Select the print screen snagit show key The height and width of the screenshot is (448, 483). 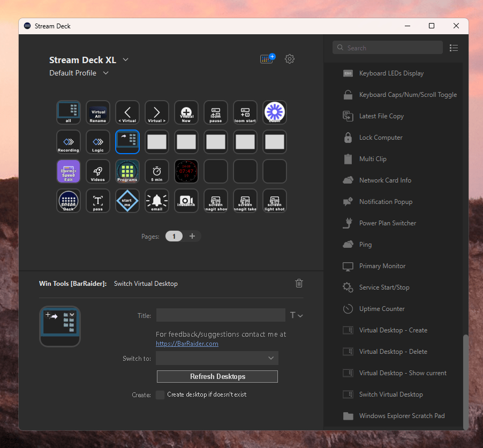click(216, 201)
